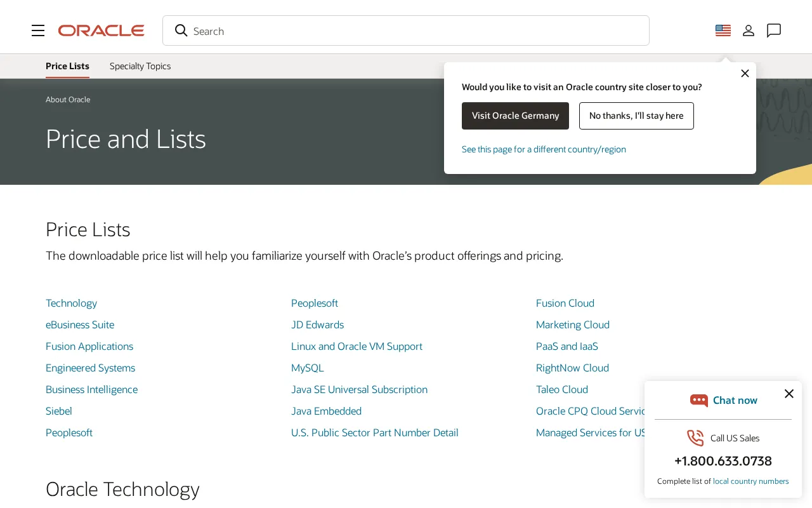The width and height of the screenshot is (812, 508).
Task: Click the Chat now link text
Action: tap(735, 400)
